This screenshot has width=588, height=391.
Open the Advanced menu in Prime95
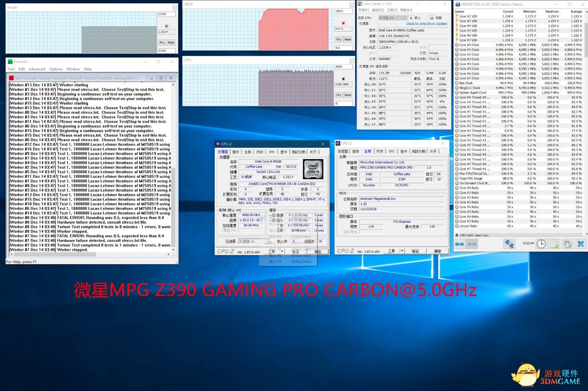pyautogui.click(x=37, y=69)
